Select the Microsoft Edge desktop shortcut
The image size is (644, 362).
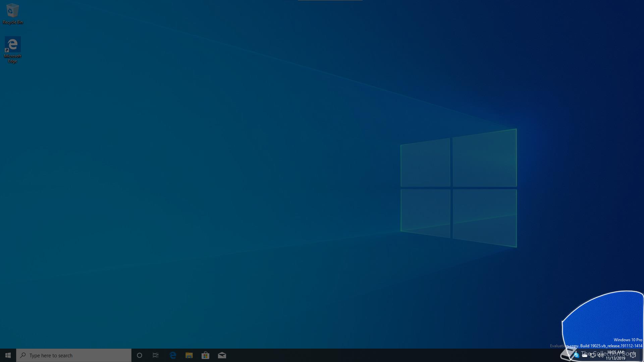tap(12, 50)
